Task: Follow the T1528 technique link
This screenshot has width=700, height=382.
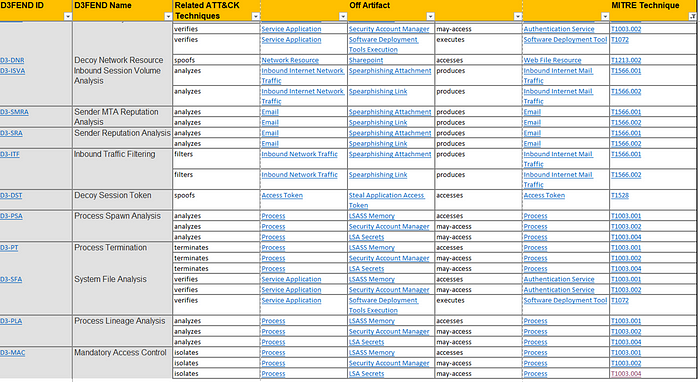Action: 620,195
